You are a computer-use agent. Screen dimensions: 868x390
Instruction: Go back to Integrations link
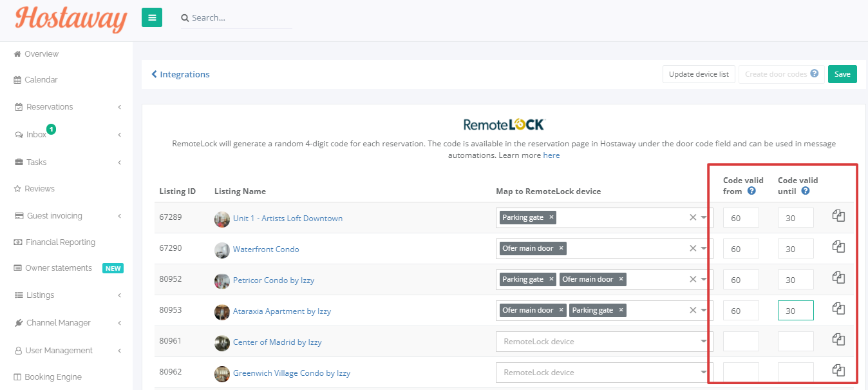180,74
